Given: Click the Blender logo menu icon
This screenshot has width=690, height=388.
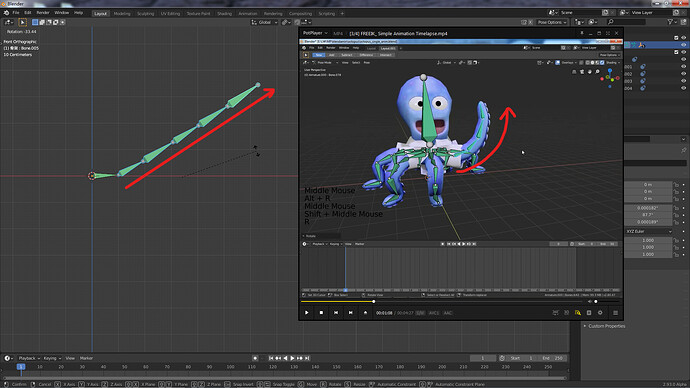Looking at the screenshot, I should [6, 13].
